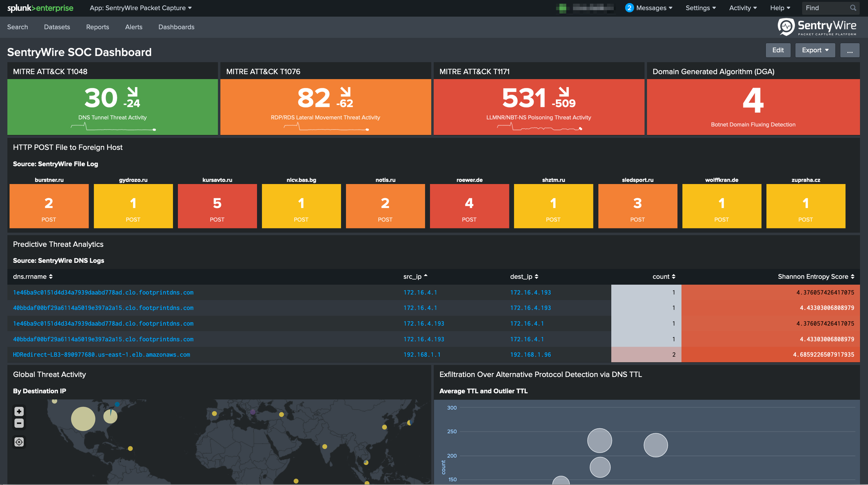This screenshot has height=485, width=868.
Task: Open the Messages dropdown menu
Action: pos(654,8)
